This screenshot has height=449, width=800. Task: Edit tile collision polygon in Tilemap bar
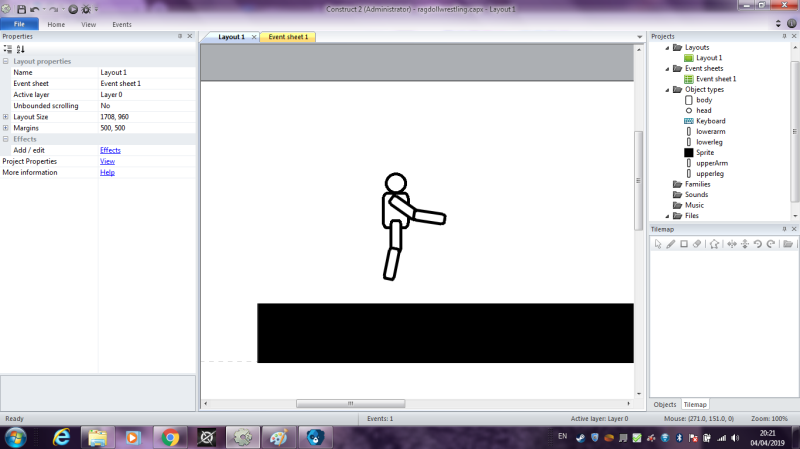(x=714, y=244)
